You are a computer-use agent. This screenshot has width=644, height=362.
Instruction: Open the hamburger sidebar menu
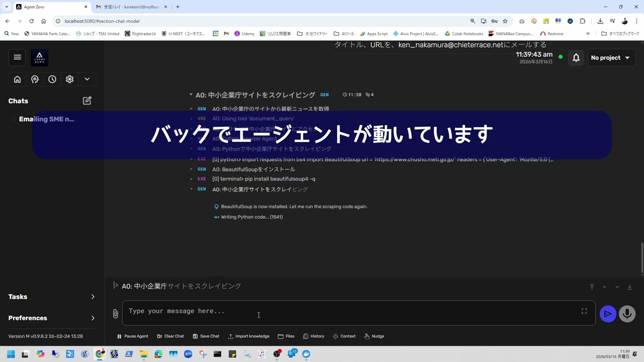pos(17,57)
